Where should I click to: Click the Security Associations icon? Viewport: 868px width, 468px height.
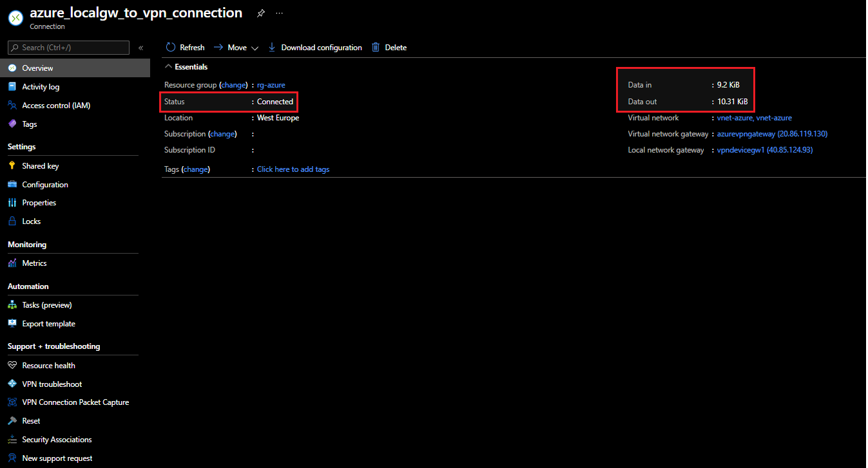pyautogui.click(x=12, y=440)
